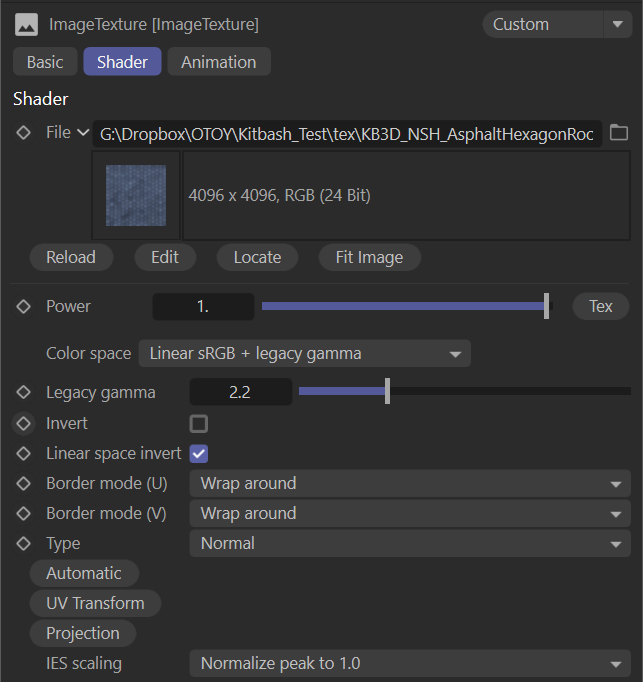Click keyframe diamond next to Invert

(x=24, y=423)
